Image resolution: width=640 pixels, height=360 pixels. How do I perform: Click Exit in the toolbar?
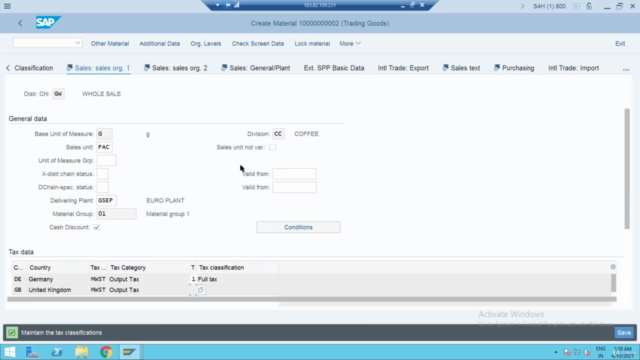[x=620, y=44]
